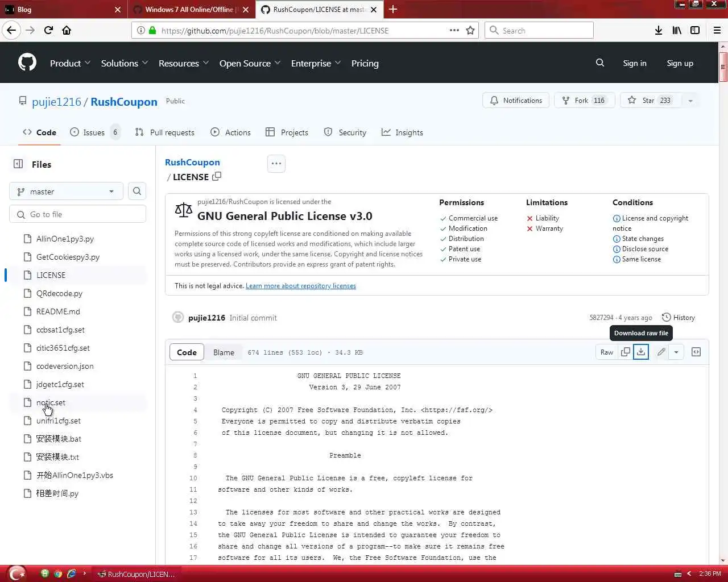Open the edit options dropdown arrow next to pencil
This screenshot has height=582, width=728.
point(676,352)
